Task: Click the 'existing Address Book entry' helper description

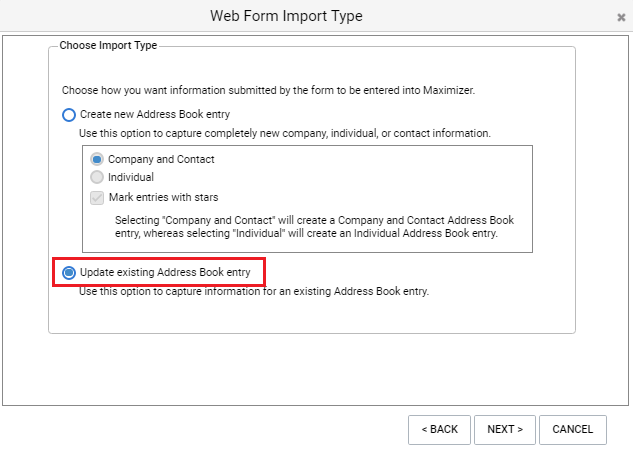Action: (x=254, y=291)
